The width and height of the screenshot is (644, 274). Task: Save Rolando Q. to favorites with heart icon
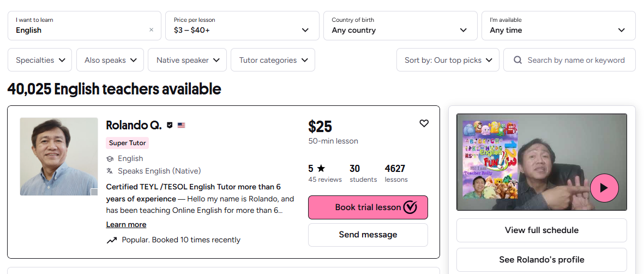[x=424, y=123]
